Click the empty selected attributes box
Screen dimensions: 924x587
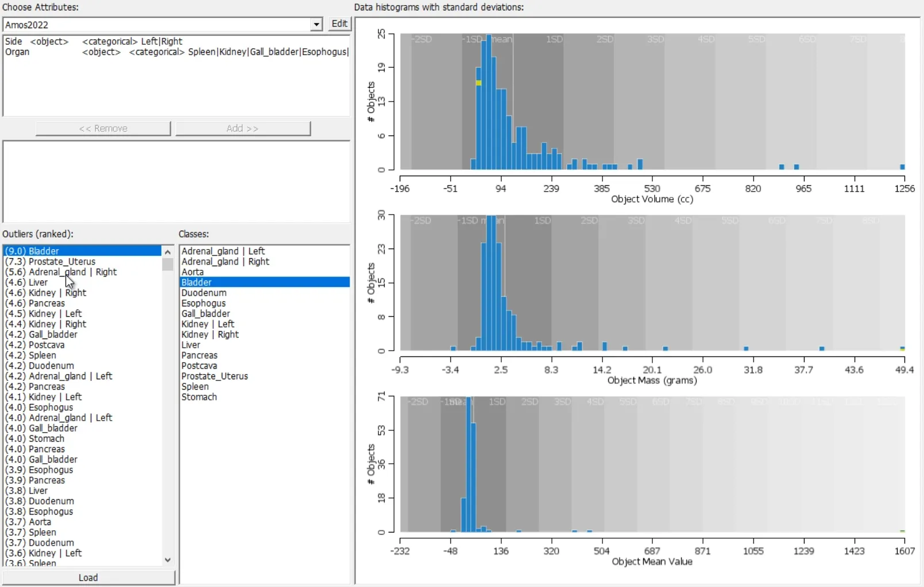tap(176, 181)
